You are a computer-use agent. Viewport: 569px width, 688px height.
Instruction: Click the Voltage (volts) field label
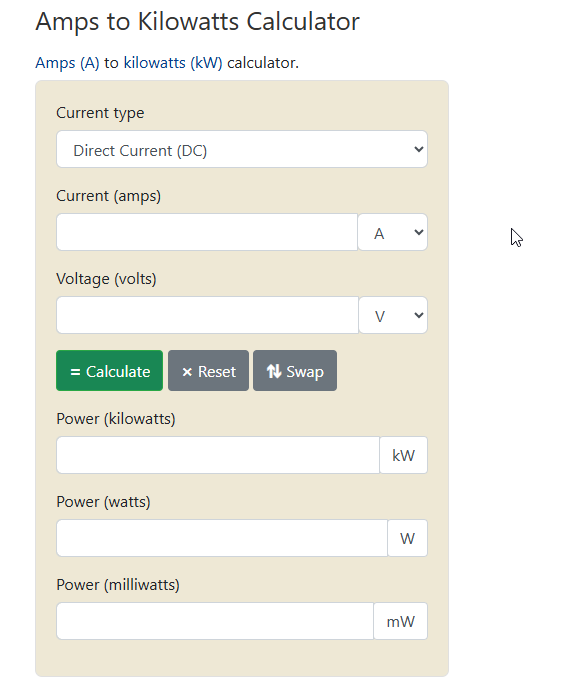point(106,279)
